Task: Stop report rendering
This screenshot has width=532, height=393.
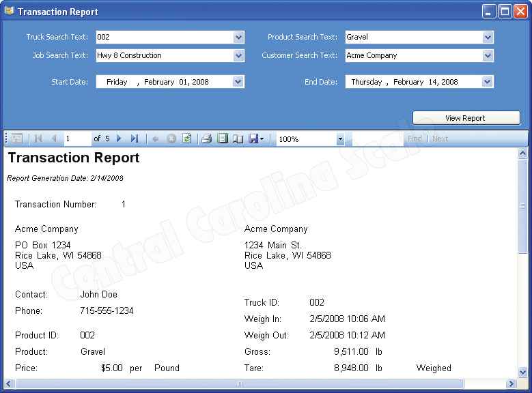Action: coord(171,139)
